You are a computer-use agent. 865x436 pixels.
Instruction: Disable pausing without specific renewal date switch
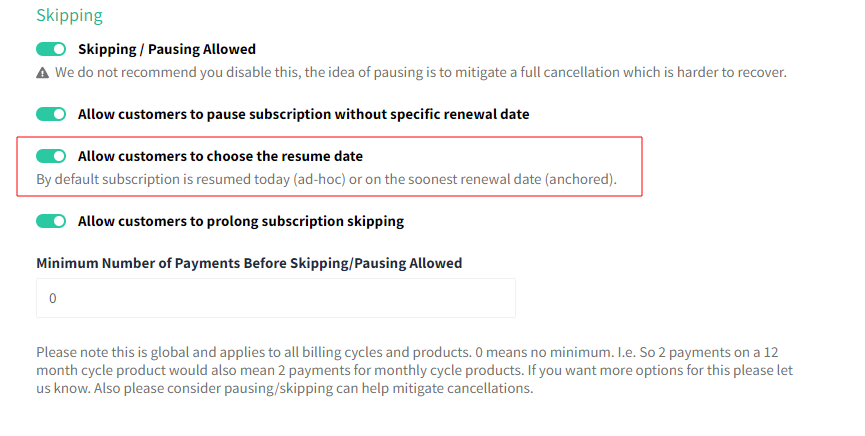click(x=51, y=114)
